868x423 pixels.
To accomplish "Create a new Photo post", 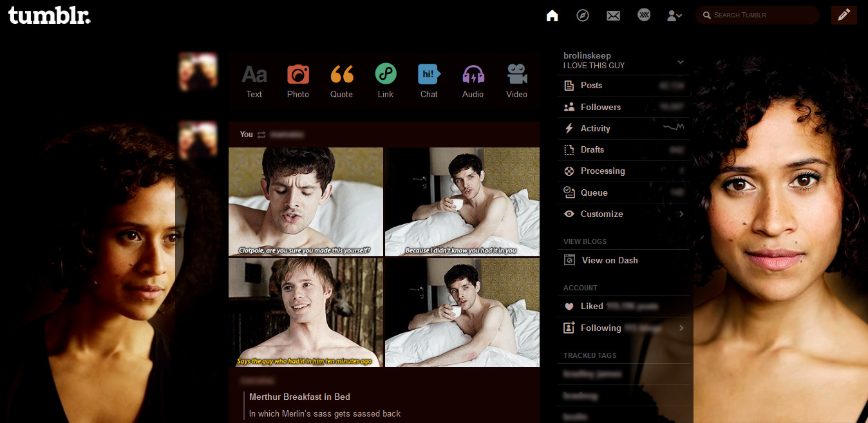I will click(298, 81).
